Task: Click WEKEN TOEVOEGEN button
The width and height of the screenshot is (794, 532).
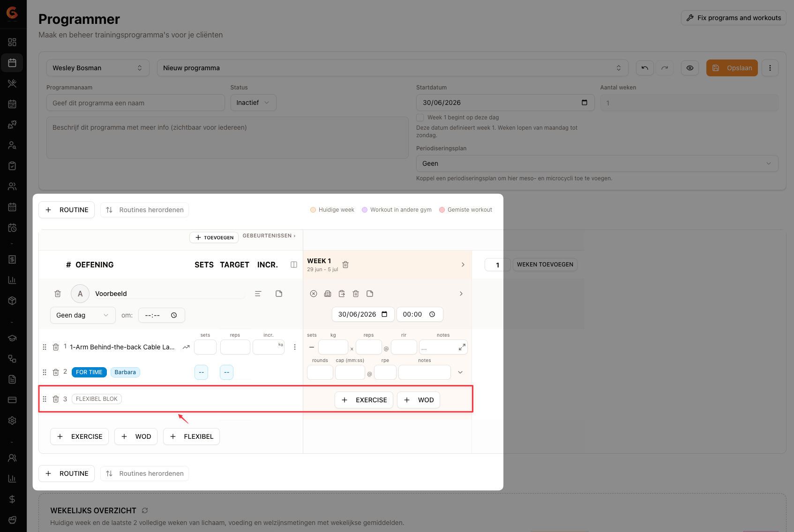Action: click(545, 265)
